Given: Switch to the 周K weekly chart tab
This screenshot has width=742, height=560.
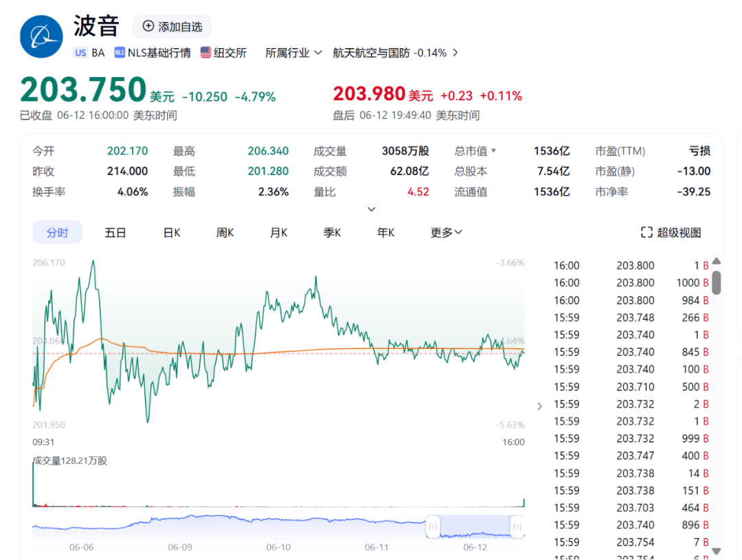Looking at the screenshot, I should click(225, 232).
